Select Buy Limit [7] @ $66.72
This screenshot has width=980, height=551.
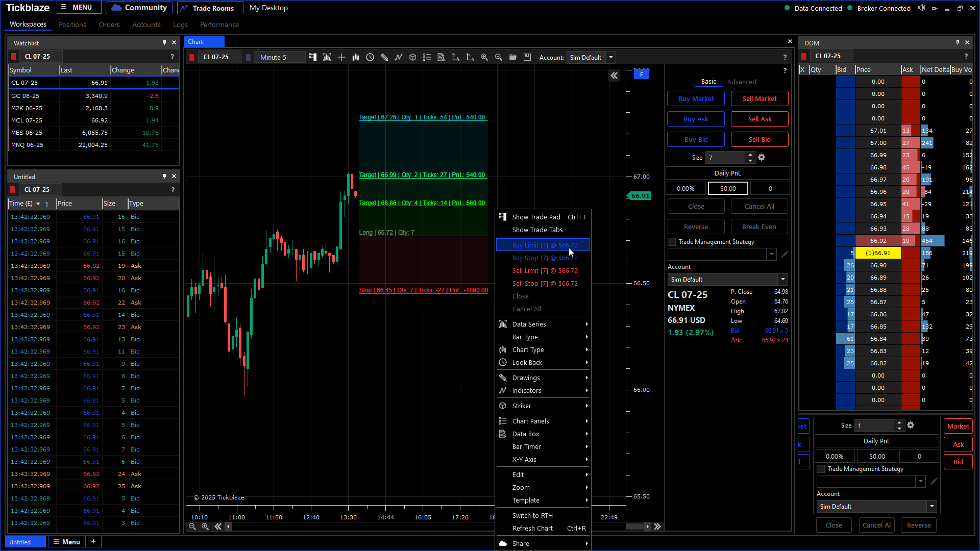[x=543, y=245]
